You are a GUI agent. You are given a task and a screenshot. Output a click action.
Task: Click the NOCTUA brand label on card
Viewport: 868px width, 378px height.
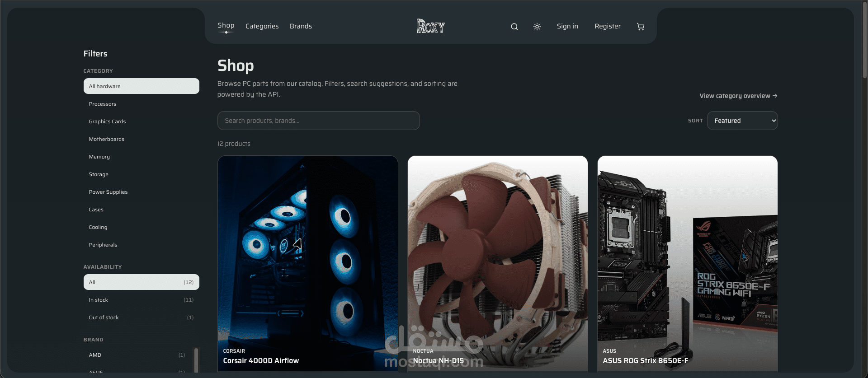click(423, 351)
